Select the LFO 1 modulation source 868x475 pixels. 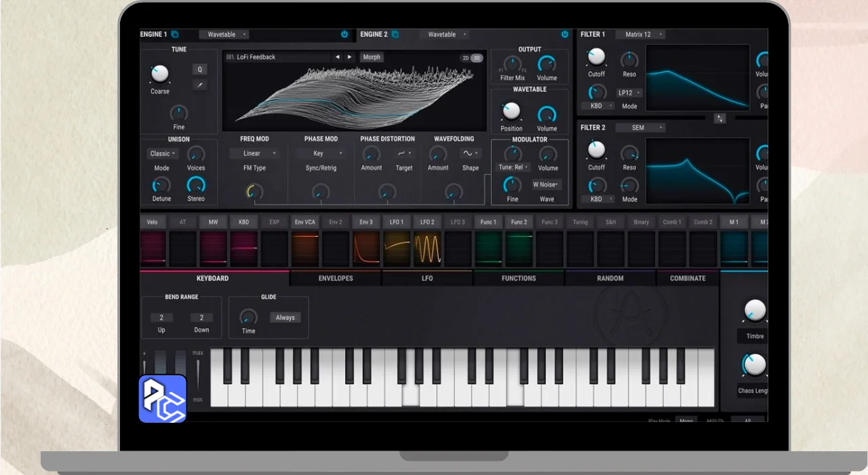397,222
